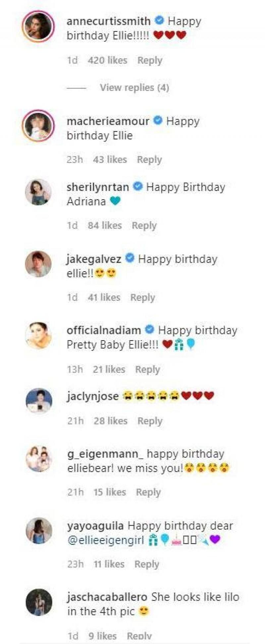Open officialnadiam username link
This screenshot has width=265, height=644.
[x=104, y=330]
